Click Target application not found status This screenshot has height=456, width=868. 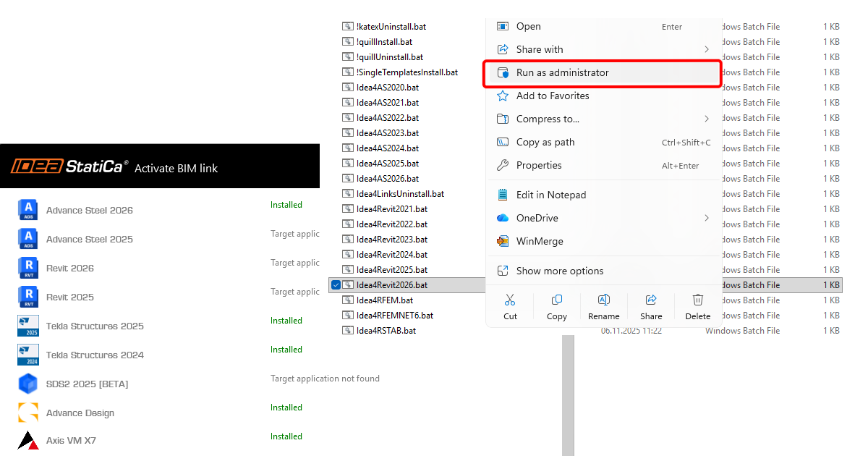coord(325,379)
